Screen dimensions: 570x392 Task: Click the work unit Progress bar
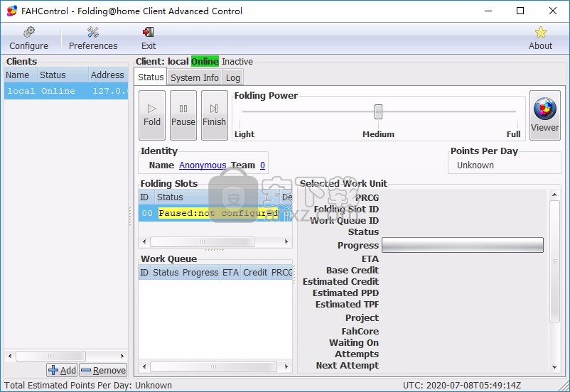[x=463, y=245]
